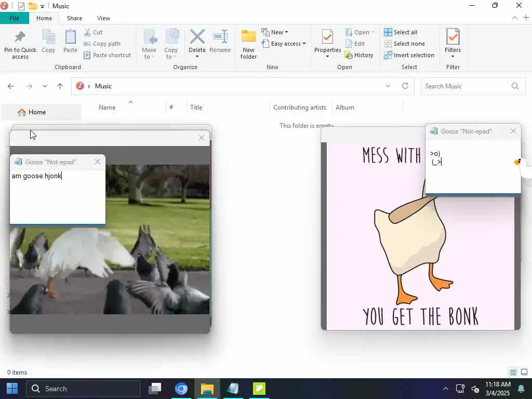
Task: Pin folder to Quick access
Action: [x=20, y=45]
